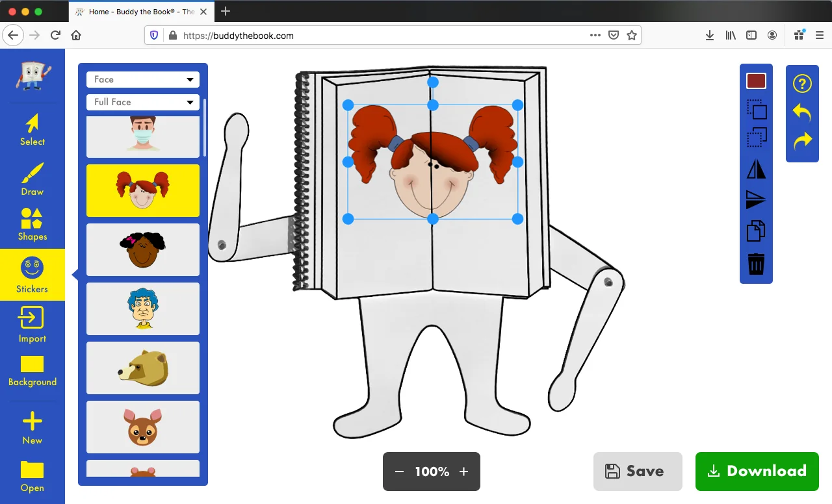Redo the last action
This screenshot has height=504, width=832.
(x=803, y=141)
